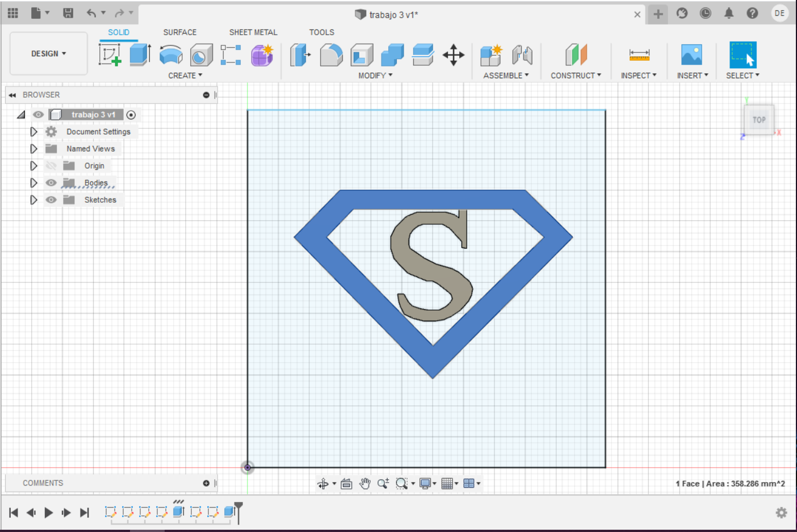Jump to timeline end
Viewport: 797px width, 532px height.
coord(85,513)
